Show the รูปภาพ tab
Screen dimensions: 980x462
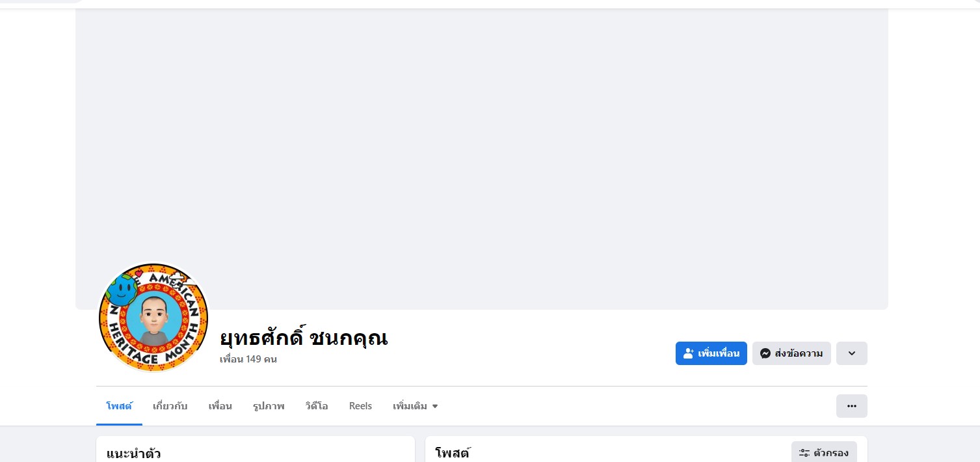point(269,406)
